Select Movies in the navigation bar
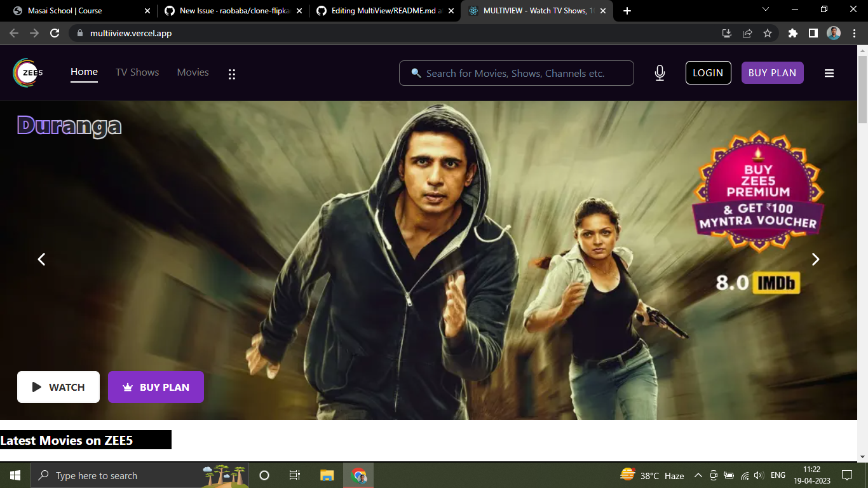 tap(193, 72)
